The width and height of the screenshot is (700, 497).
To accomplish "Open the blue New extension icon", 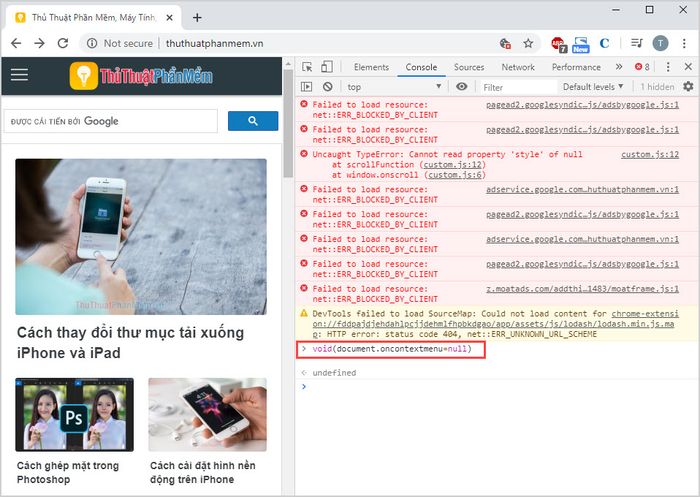I will pyautogui.click(x=581, y=44).
